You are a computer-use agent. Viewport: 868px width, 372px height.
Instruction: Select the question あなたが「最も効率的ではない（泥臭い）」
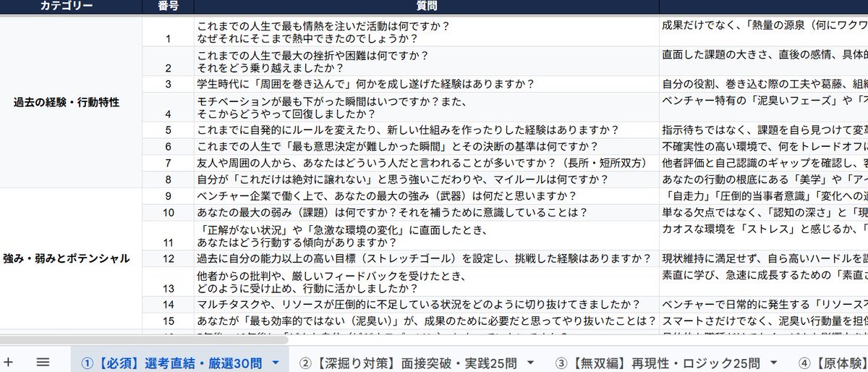(x=426, y=321)
